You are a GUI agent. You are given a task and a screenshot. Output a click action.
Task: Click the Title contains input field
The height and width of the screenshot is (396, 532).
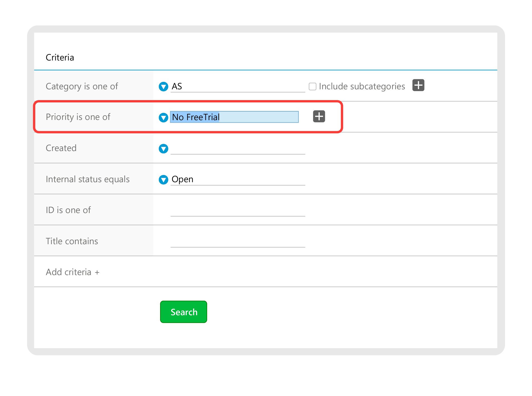coord(238,241)
